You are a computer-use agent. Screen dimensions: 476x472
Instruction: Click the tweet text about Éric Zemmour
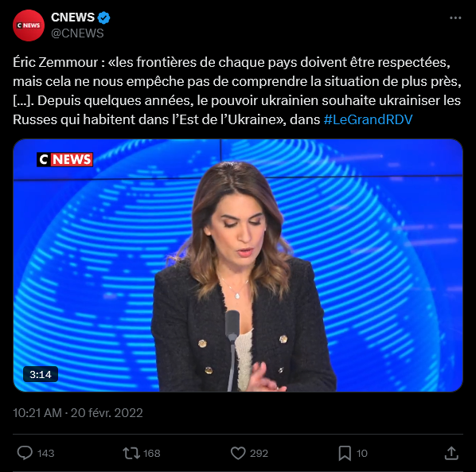click(x=237, y=91)
